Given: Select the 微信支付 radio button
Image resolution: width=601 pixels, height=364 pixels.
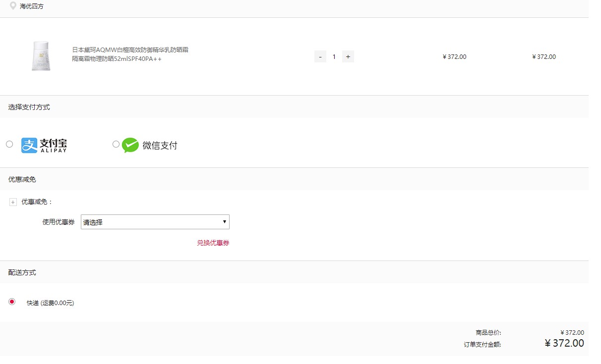Looking at the screenshot, I should 116,144.
